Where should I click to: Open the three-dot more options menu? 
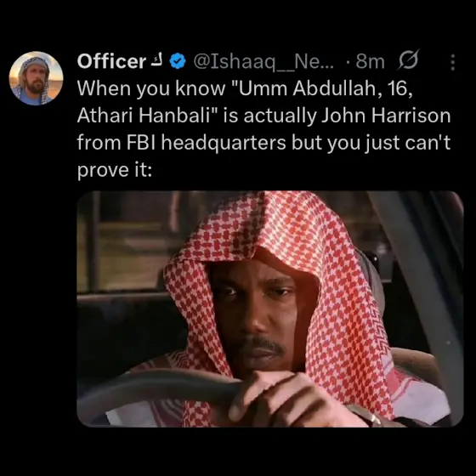[x=452, y=62]
